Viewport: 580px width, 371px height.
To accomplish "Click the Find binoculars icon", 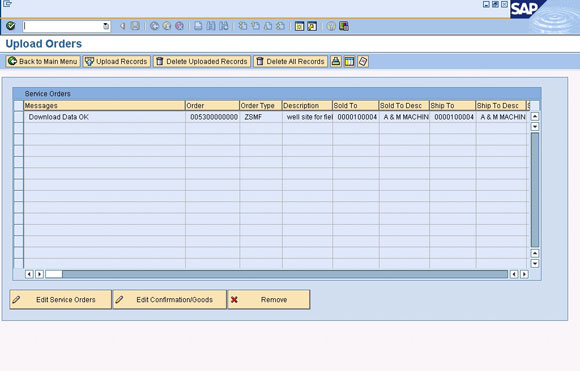I will [x=211, y=26].
